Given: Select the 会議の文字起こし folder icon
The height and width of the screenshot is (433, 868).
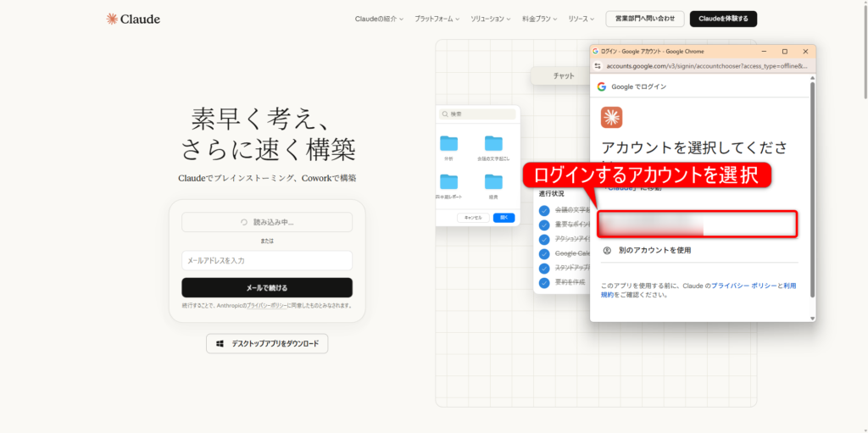Looking at the screenshot, I should point(493,143).
